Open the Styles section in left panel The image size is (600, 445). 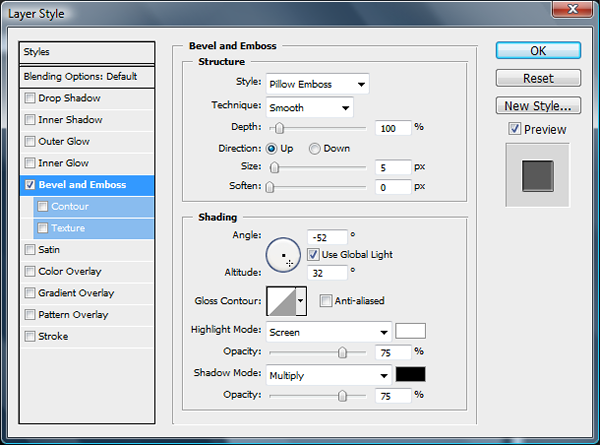(88, 52)
